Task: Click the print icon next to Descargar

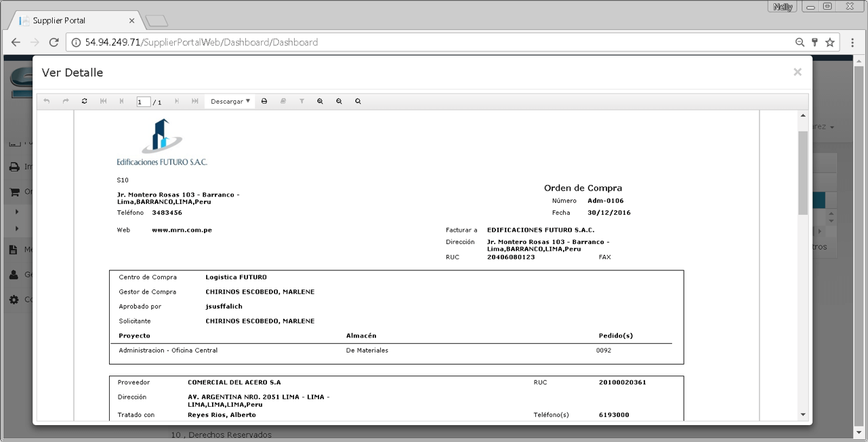Action: tap(264, 101)
